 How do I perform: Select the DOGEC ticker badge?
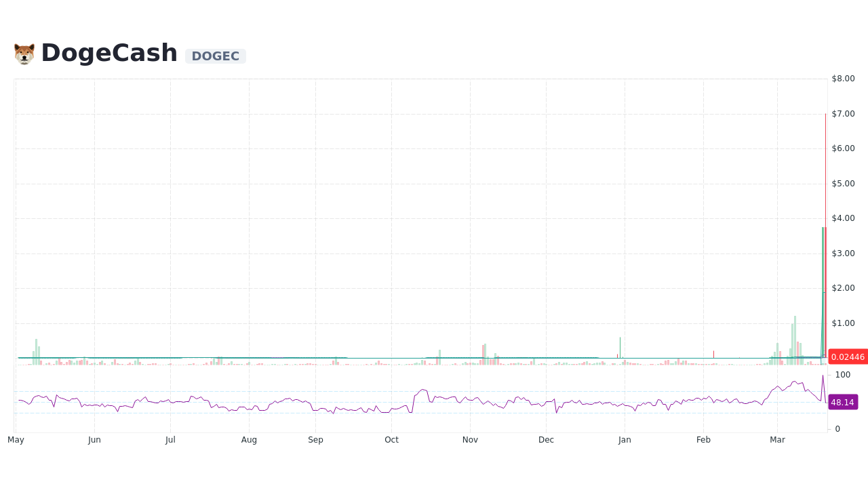coord(215,56)
